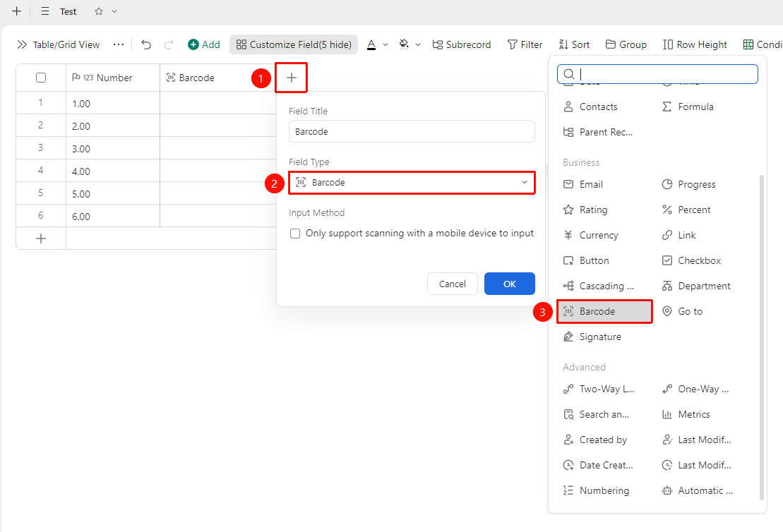Viewport: 783px width, 532px height.
Task: Select the Contacts field type
Action: point(590,107)
